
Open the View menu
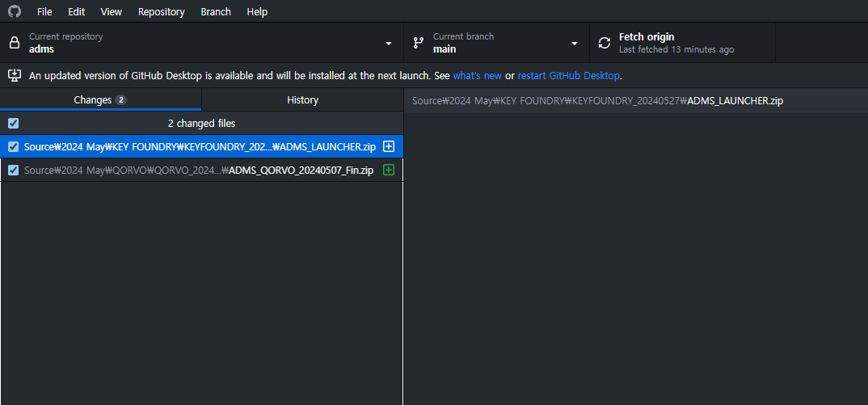112,11
